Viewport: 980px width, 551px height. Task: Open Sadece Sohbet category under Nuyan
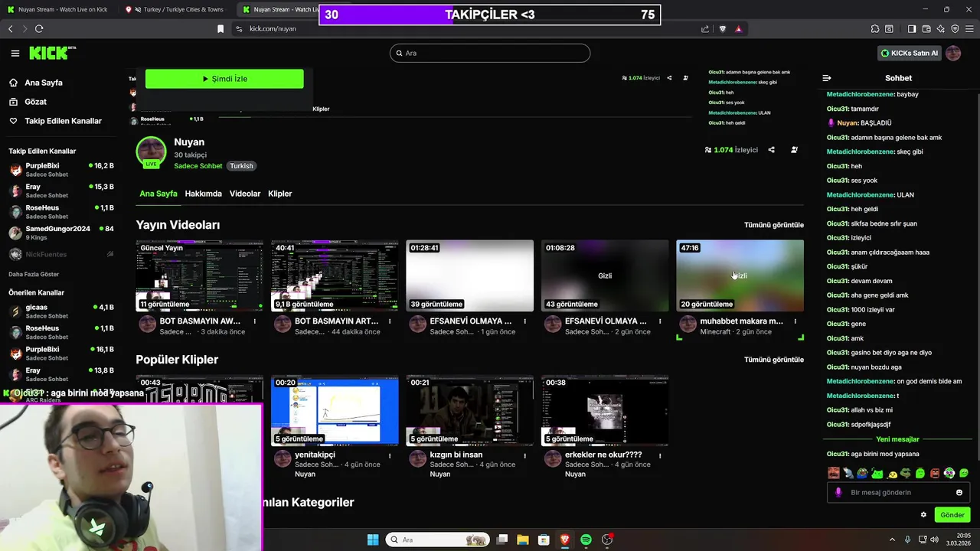click(x=198, y=166)
